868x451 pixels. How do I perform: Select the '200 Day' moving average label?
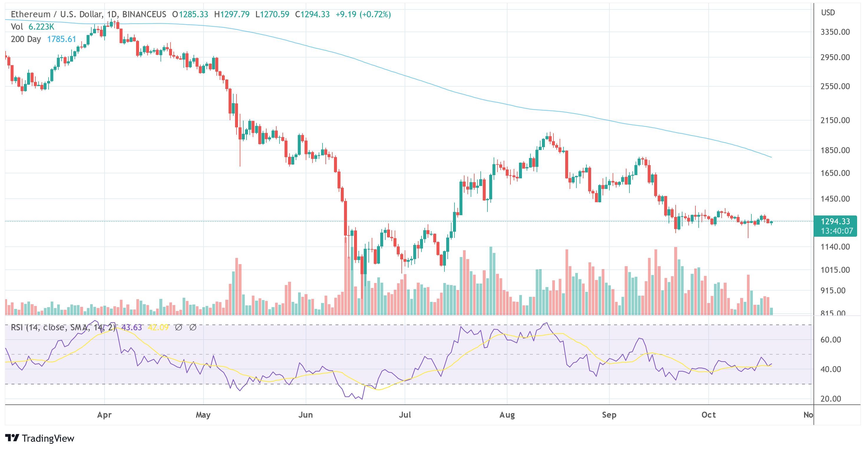point(26,39)
